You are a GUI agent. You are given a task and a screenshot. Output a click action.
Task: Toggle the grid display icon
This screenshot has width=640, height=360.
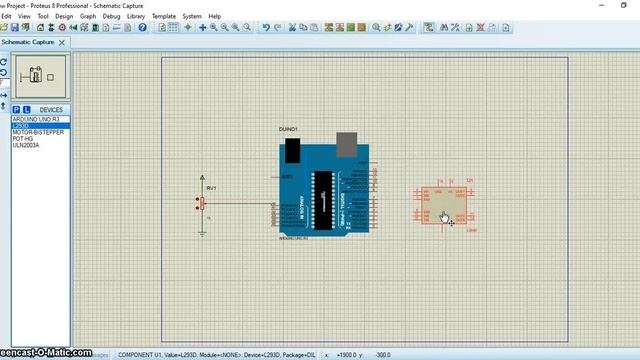(173, 27)
